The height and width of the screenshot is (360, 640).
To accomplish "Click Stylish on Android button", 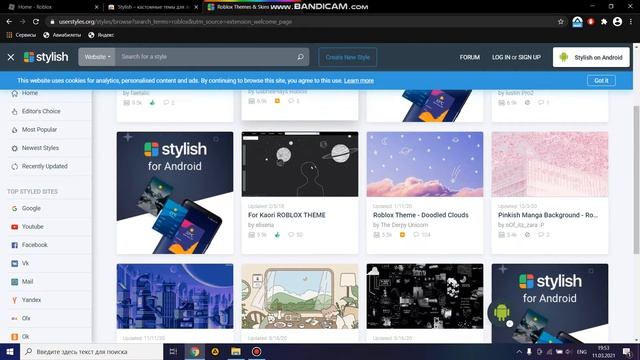I will [591, 57].
